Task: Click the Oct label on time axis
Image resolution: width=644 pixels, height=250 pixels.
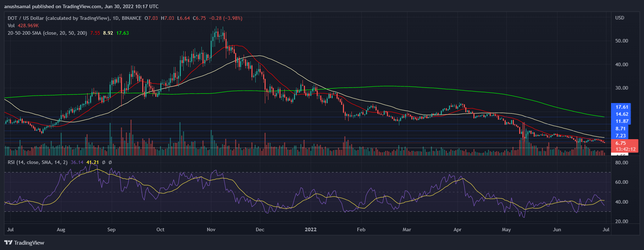Action: 160,229
